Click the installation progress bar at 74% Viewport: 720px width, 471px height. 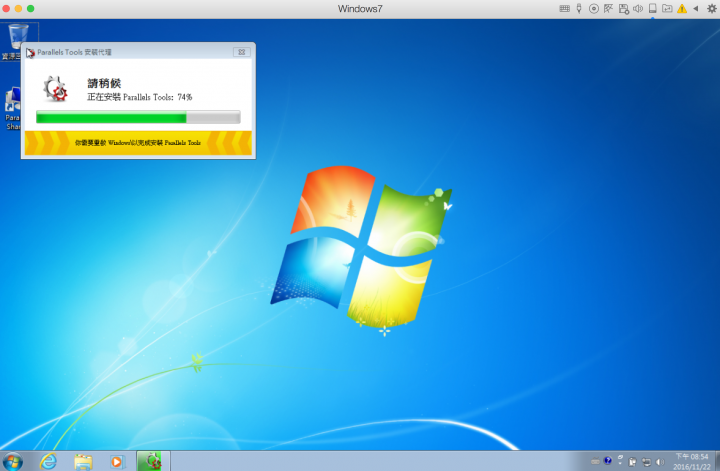coord(138,118)
